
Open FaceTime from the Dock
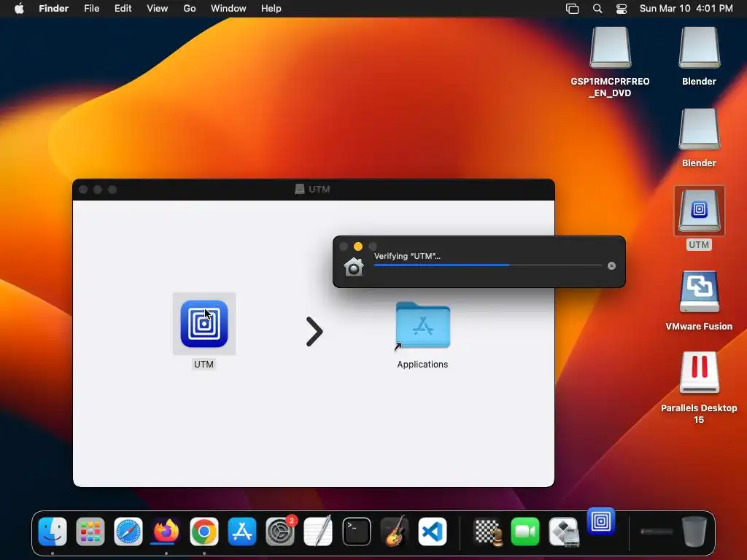click(525, 532)
